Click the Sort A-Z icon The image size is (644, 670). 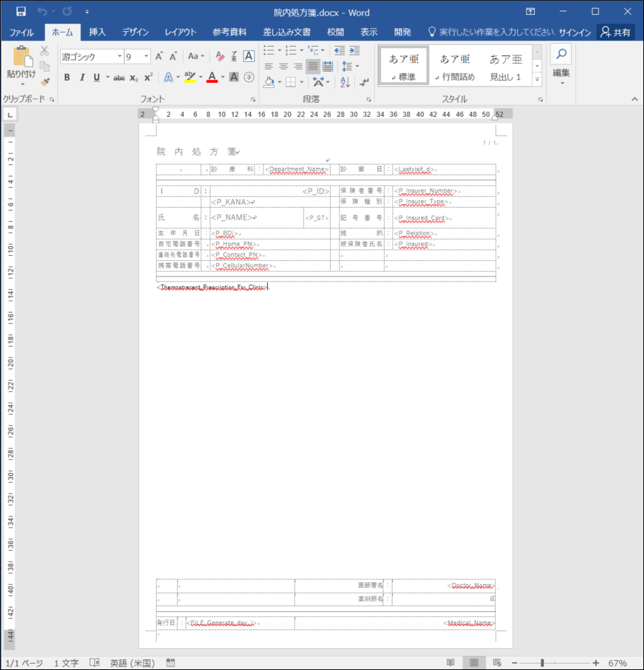click(x=345, y=82)
